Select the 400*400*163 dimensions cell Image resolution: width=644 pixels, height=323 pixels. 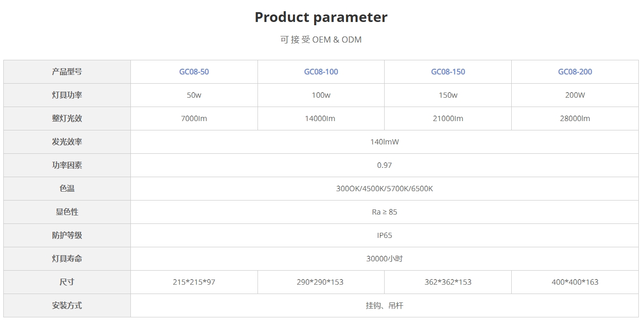[x=575, y=282]
